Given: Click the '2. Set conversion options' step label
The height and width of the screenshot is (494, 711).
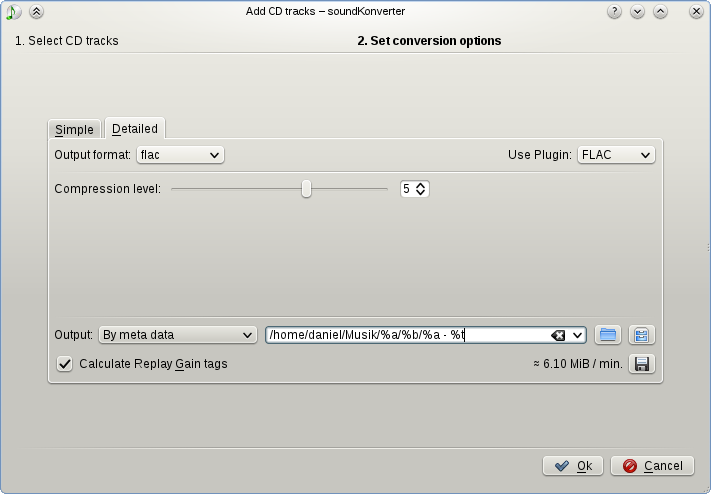Looking at the screenshot, I should tap(429, 41).
